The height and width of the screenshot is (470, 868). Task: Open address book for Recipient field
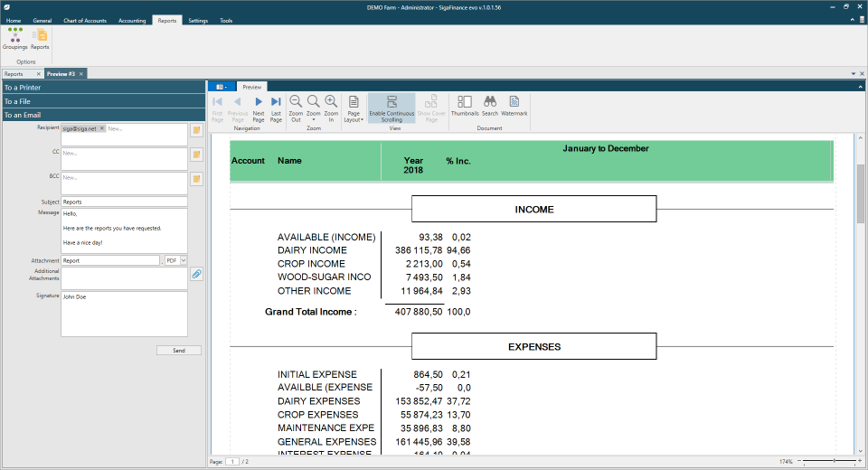tap(196, 130)
